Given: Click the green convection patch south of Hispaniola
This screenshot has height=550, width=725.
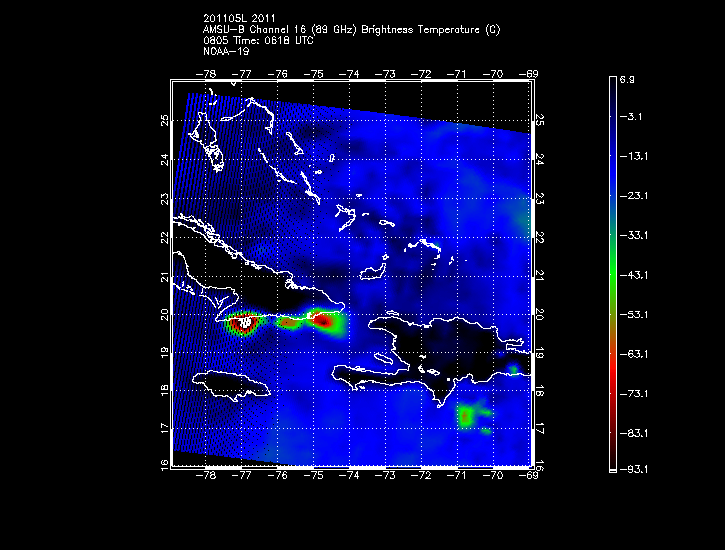Looking at the screenshot, I should [467, 416].
